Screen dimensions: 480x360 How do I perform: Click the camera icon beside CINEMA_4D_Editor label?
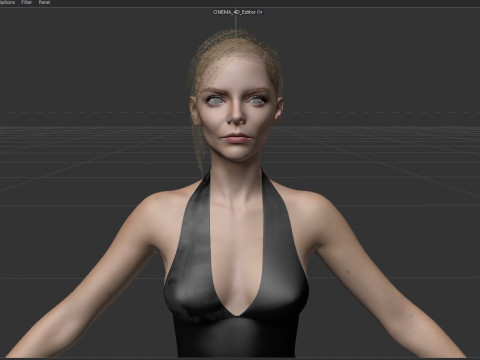[x=260, y=12]
